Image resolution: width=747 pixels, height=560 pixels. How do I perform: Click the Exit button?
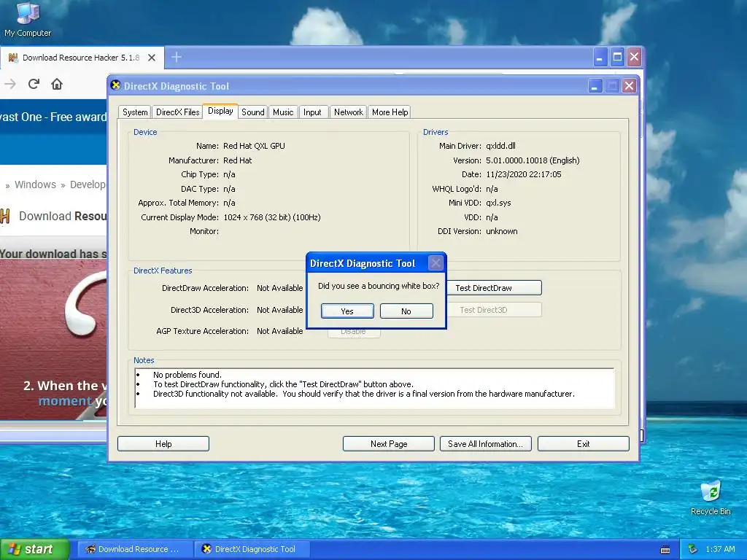point(583,444)
